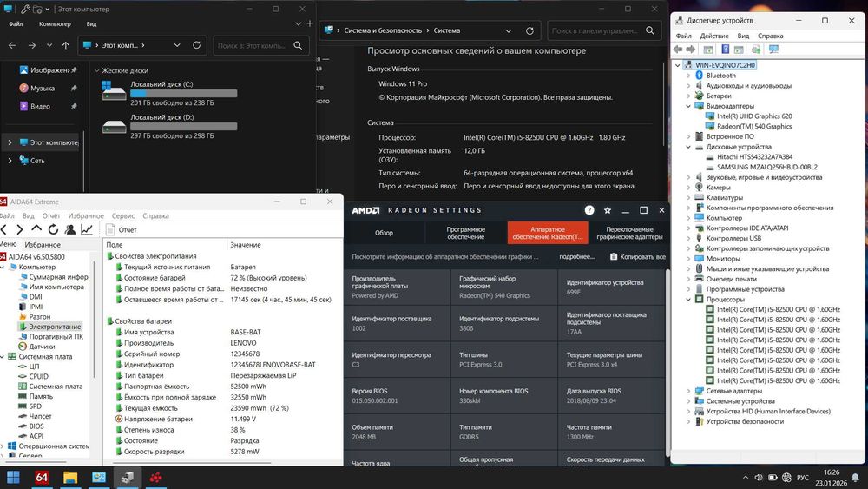Click scan hardware monitor icon in Device Manager
Screen dimensions: 868x489
[x=774, y=50]
